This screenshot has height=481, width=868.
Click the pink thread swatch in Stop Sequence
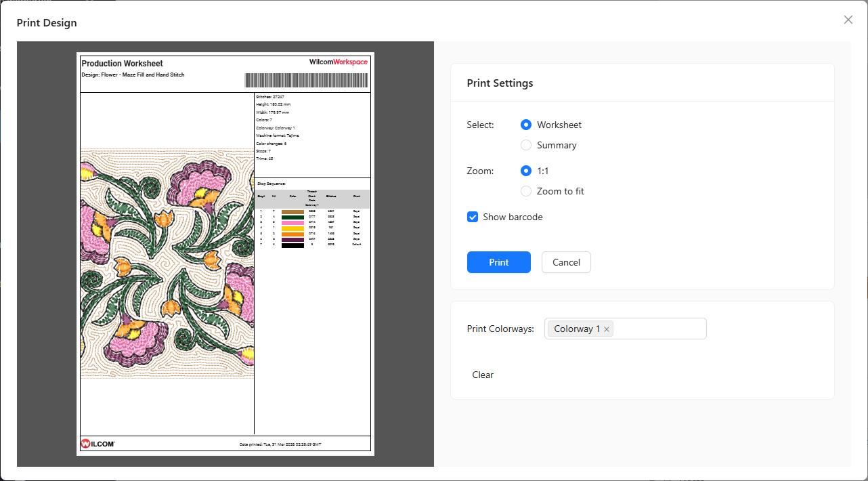tap(292, 222)
